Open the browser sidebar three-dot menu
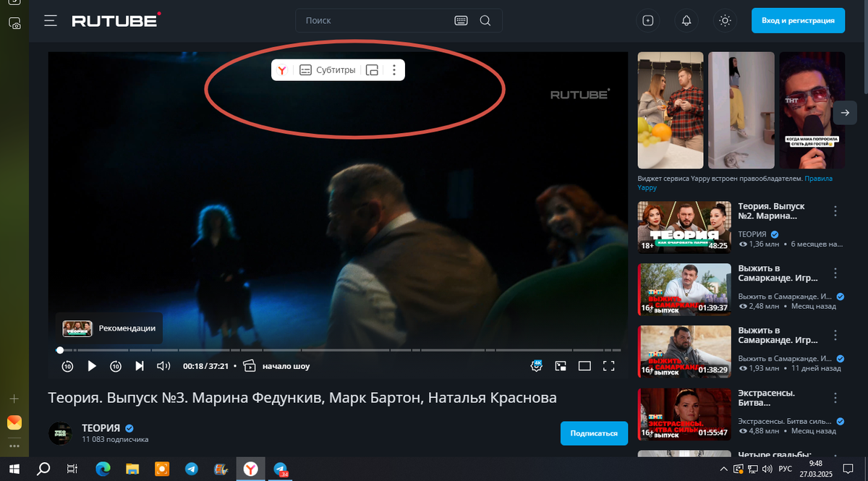Image resolution: width=868 pixels, height=481 pixels. 14,446
